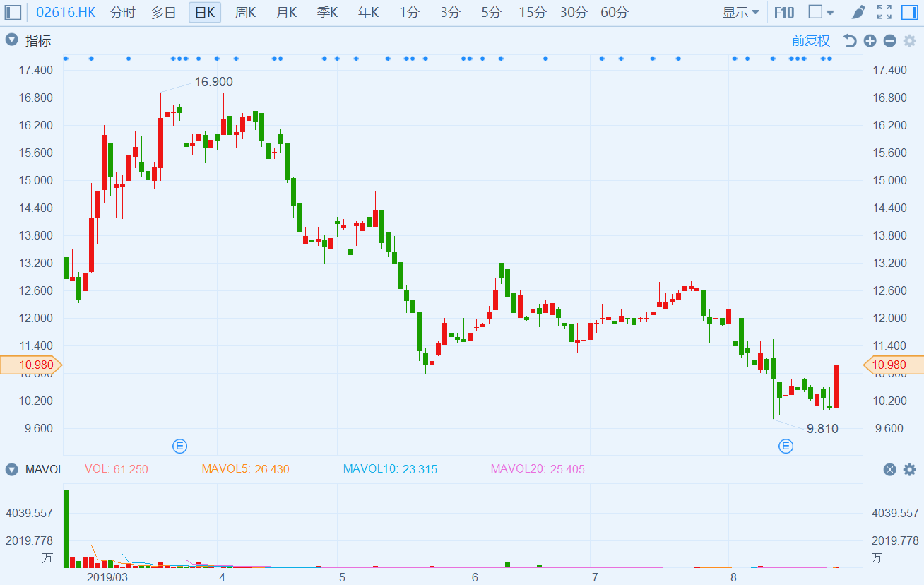Select the 周K tab
The height and width of the screenshot is (585, 924).
tap(245, 12)
